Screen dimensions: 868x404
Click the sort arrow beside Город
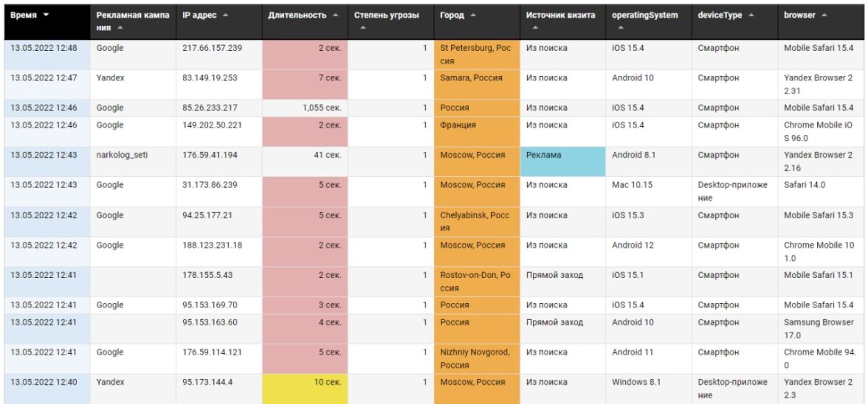click(472, 15)
